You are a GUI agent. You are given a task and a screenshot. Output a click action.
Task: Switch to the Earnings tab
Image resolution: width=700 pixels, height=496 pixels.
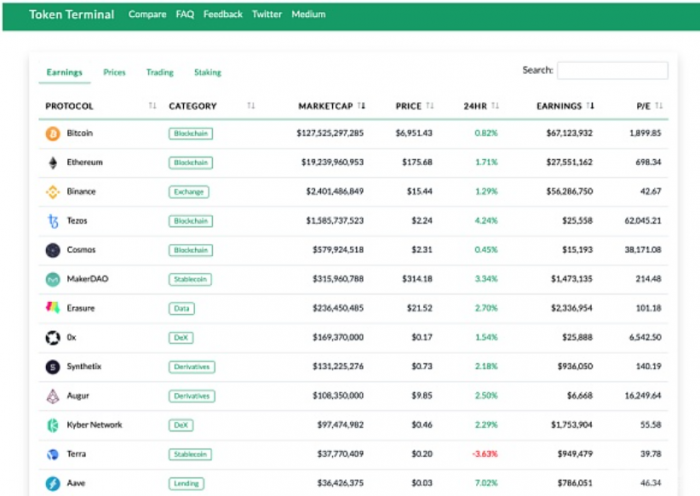click(x=64, y=72)
